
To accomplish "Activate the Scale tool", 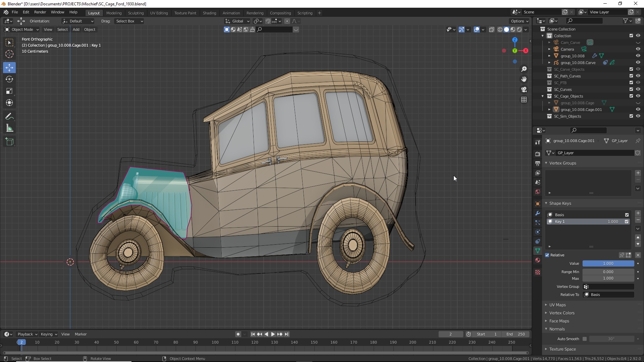I will click(9, 91).
